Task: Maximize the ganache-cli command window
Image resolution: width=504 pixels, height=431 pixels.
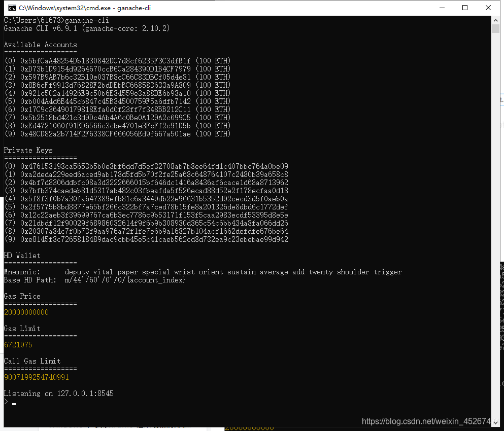Action: [x=465, y=8]
